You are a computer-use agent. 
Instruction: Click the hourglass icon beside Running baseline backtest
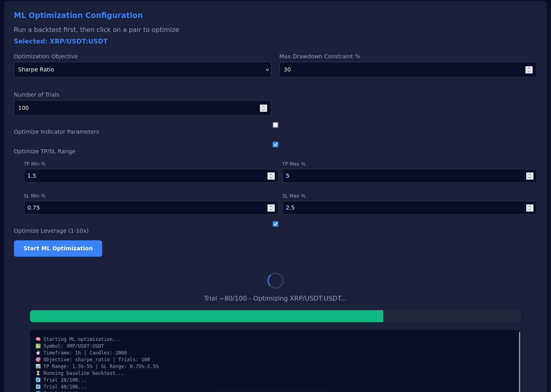coord(38,373)
